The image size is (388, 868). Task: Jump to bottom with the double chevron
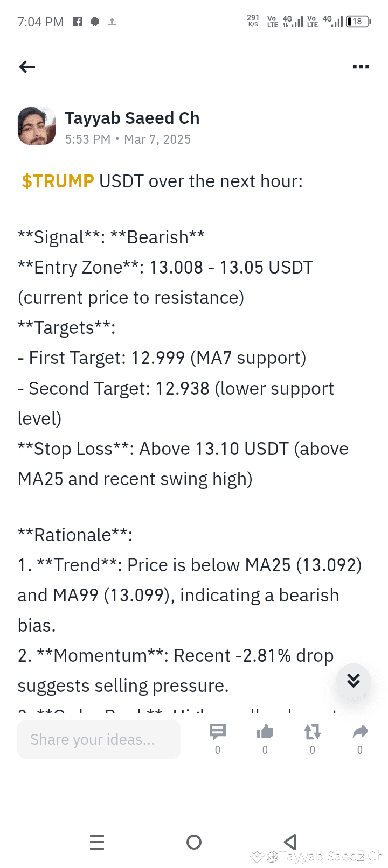point(353,681)
